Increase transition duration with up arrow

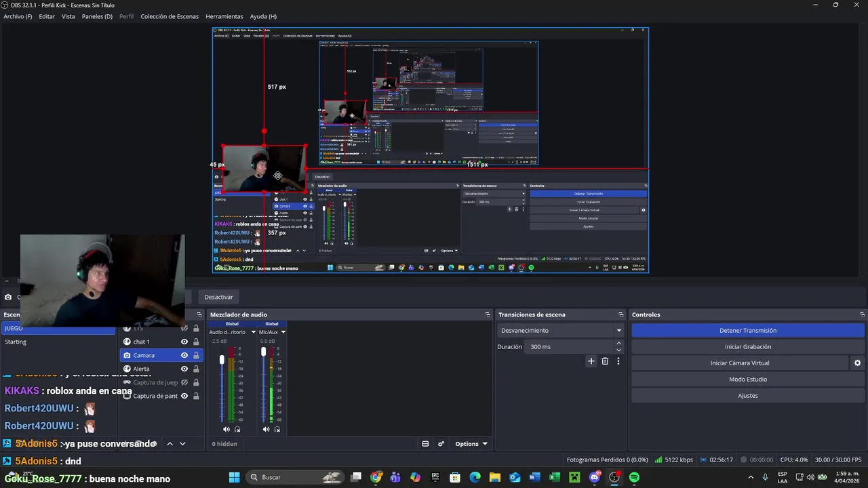(618, 344)
